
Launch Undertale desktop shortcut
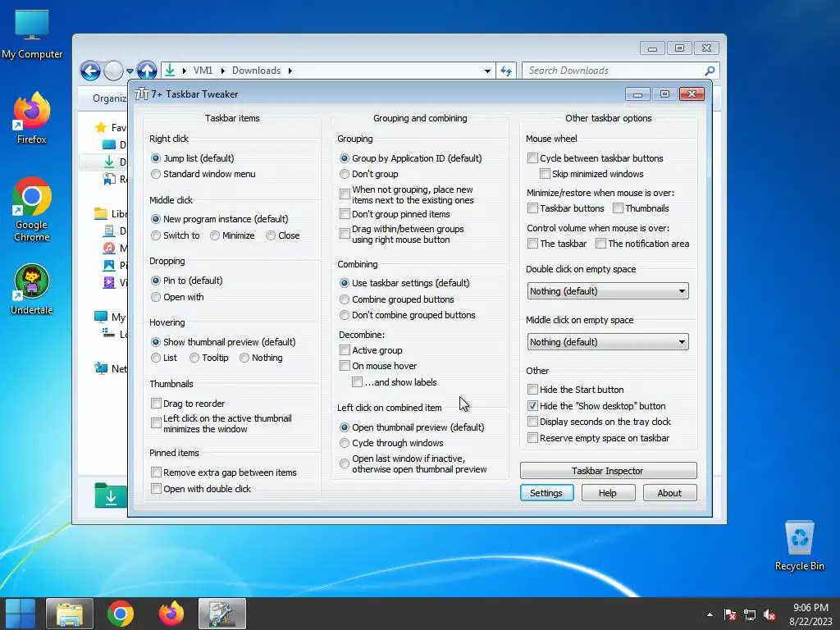[x=32, y=290]
